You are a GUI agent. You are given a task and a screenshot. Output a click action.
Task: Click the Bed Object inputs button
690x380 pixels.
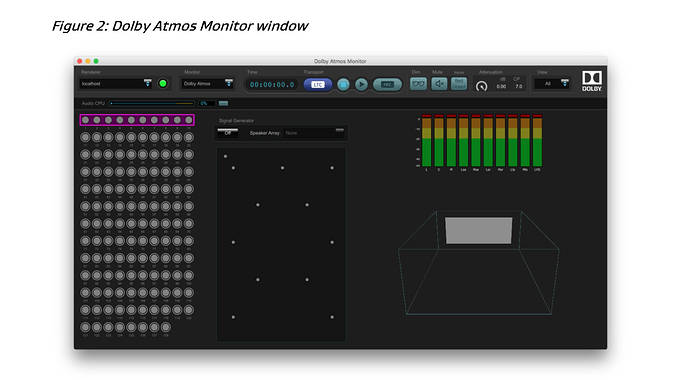pyautogui.click(x=459, y=84)
